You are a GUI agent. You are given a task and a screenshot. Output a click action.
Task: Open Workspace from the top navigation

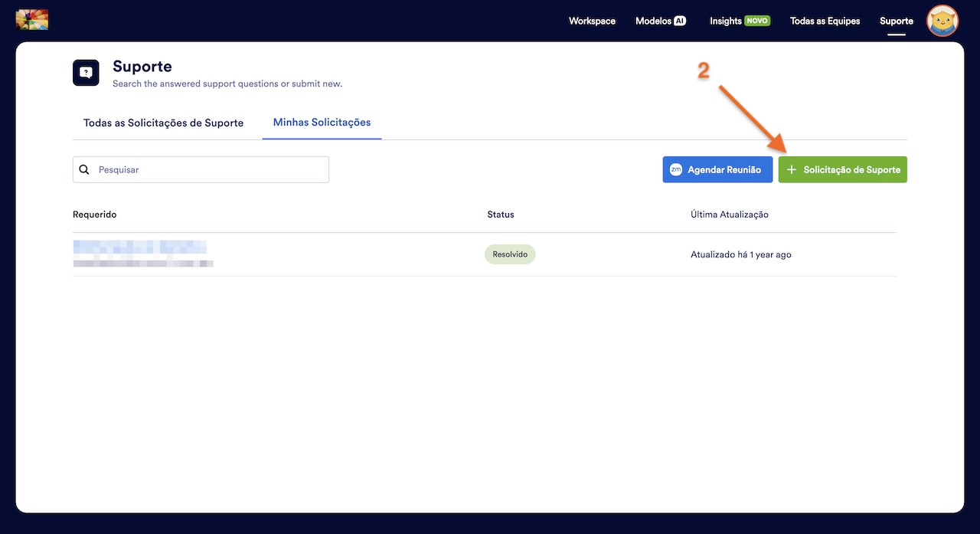[x=592, y=21]
